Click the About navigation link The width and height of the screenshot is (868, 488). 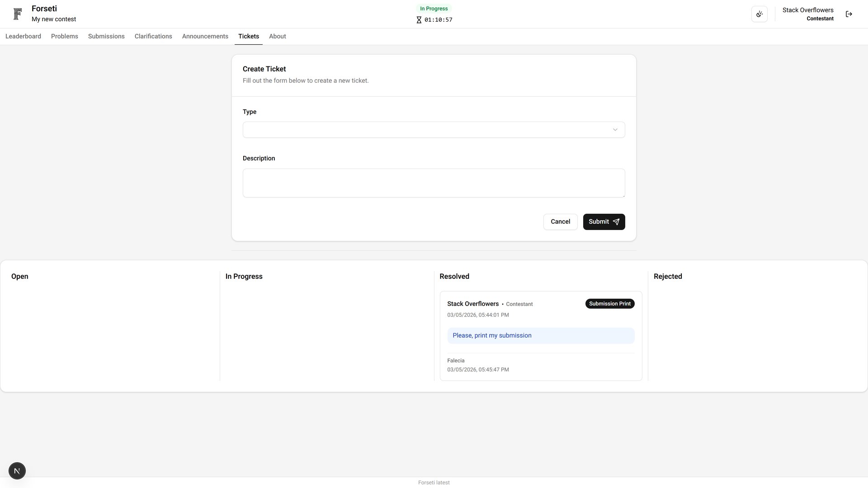click(x=277, y=36)
